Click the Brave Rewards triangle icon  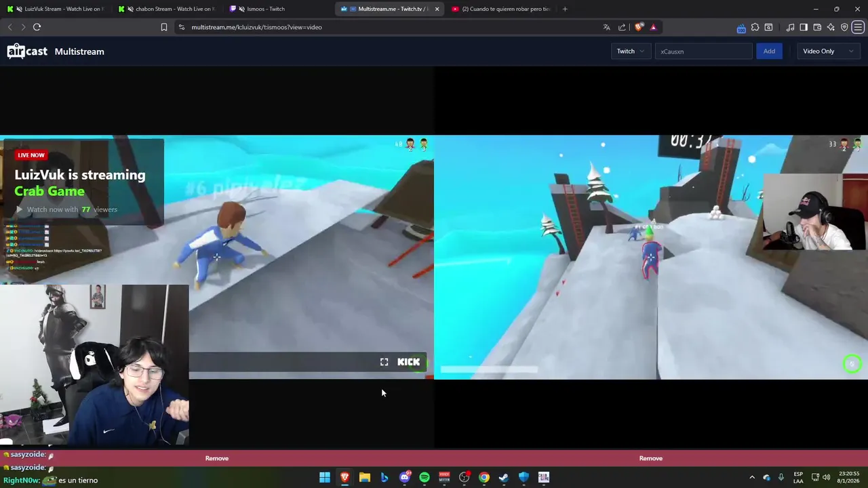653,27
